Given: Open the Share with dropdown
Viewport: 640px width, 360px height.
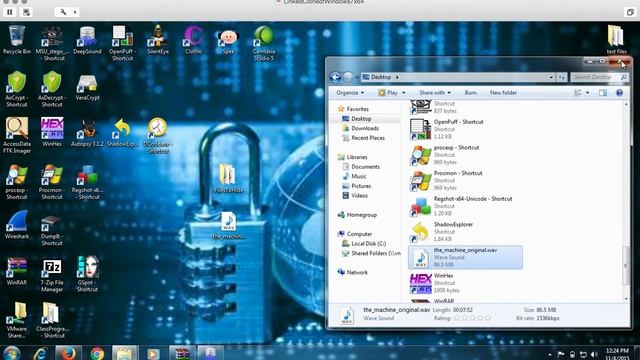Looking at the screenshot, I should click(x=435, y=93).
